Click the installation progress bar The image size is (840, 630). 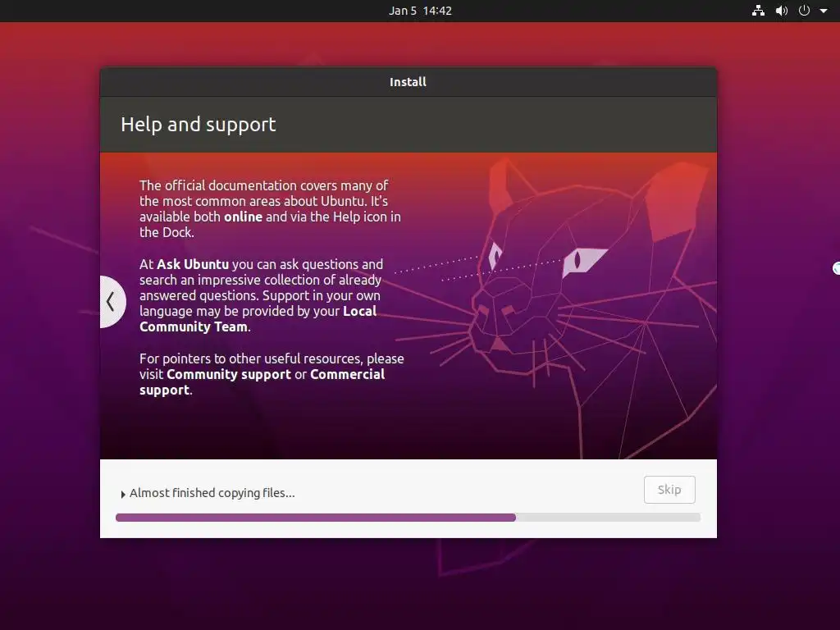[x=408, y=518]
